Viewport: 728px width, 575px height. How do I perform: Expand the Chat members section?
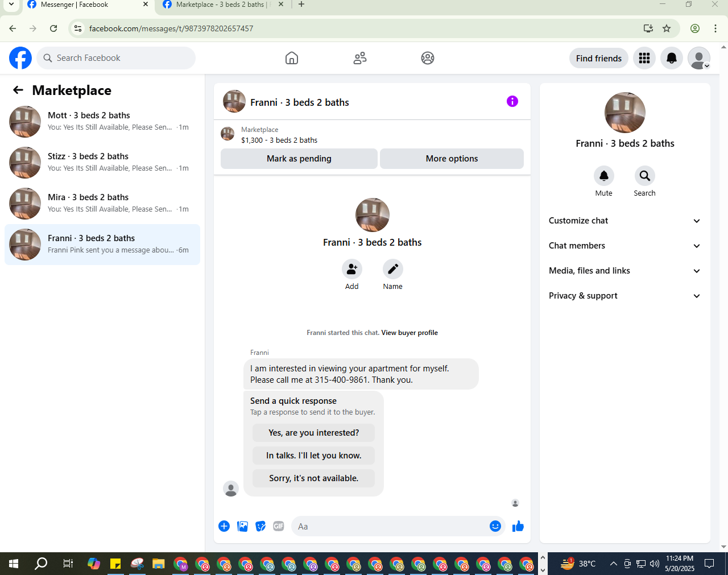(x=625, y=246)
